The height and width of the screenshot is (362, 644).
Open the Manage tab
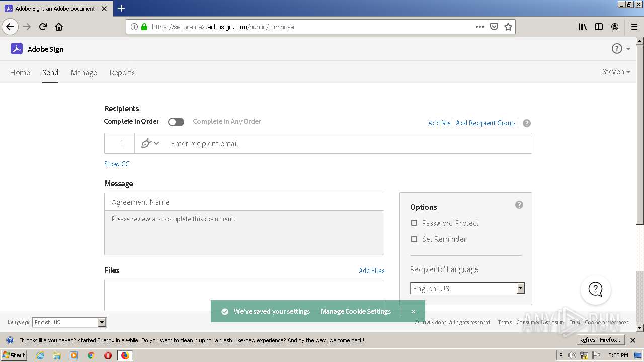(84, 73)
